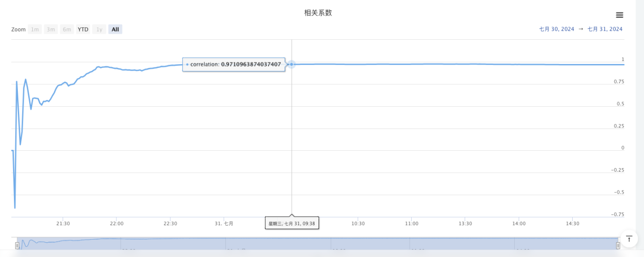Screen dimensions: 644x257
Task: Click the 11:00 x-axis label
Action: coord(412,224)
